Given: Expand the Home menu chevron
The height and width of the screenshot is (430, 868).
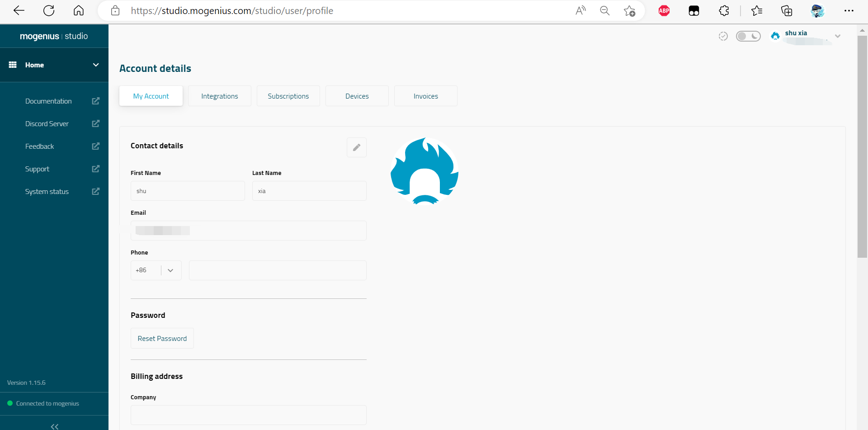Looking at the screenshot, I should click(96, 65).
